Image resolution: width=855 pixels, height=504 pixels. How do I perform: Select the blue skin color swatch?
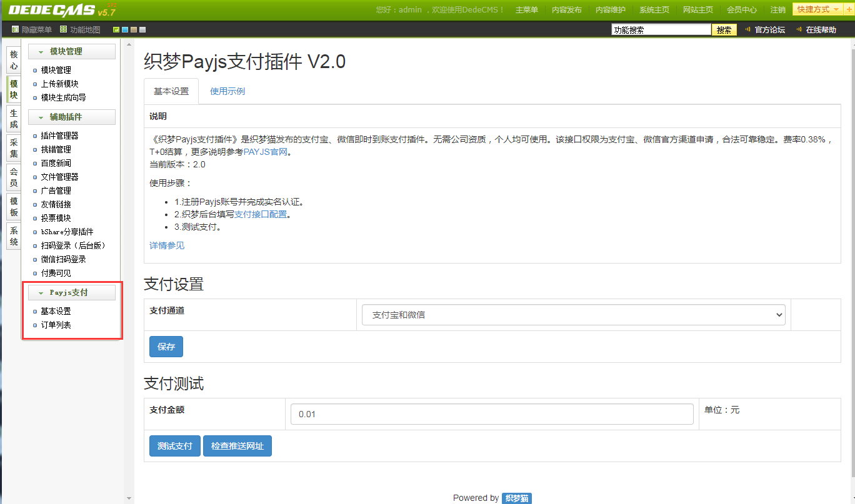click(x=125, y=29)
